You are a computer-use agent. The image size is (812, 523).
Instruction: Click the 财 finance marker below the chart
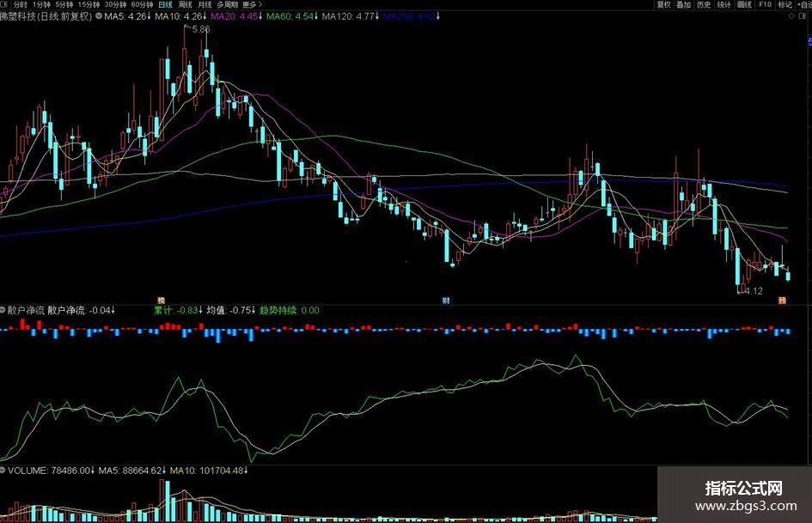click(x=446, y=301)
